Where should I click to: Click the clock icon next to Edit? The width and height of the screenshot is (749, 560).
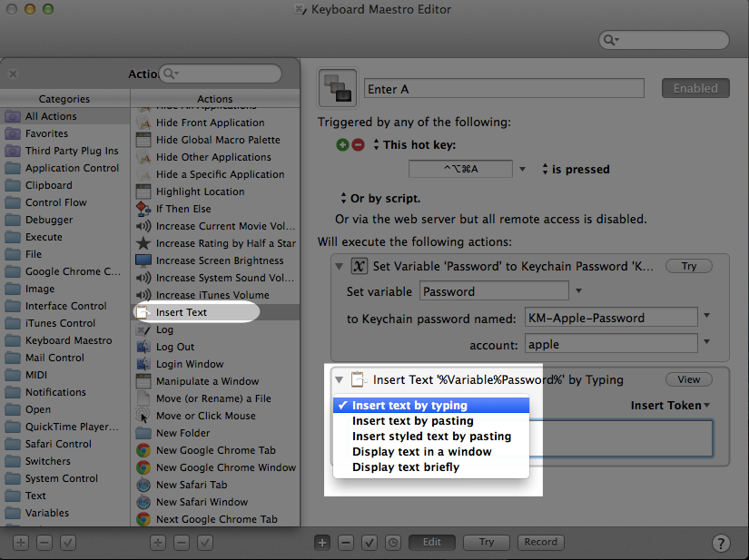click(393, 543)
